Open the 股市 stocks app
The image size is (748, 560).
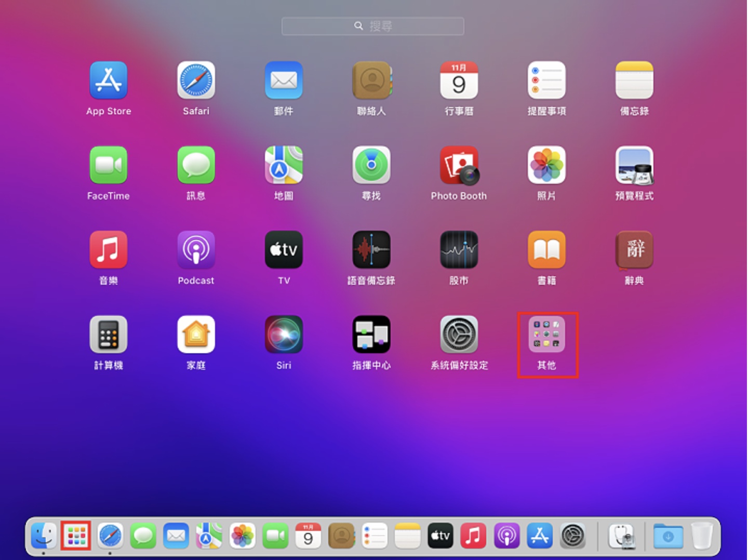pos(459,250)
